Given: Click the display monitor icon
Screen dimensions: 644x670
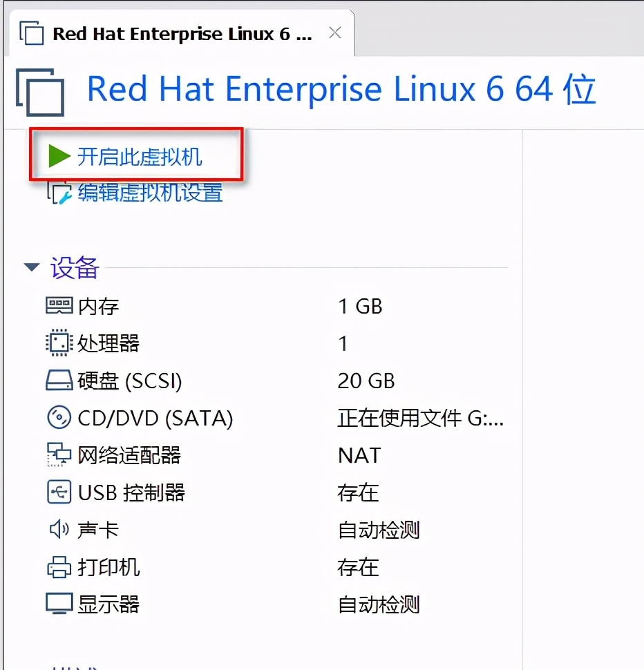Looking at the screenshot, I should pyautogui.click(x=59, y=604).
